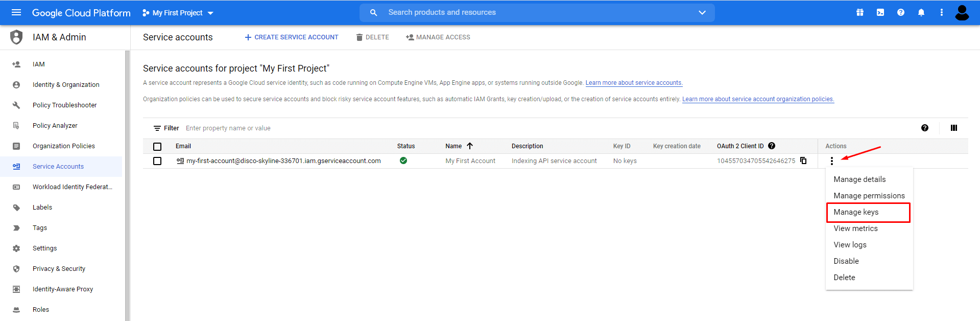Click the Organization Policies icon
The width and height of the screenshot is (980, 321).
click(16, 146)
